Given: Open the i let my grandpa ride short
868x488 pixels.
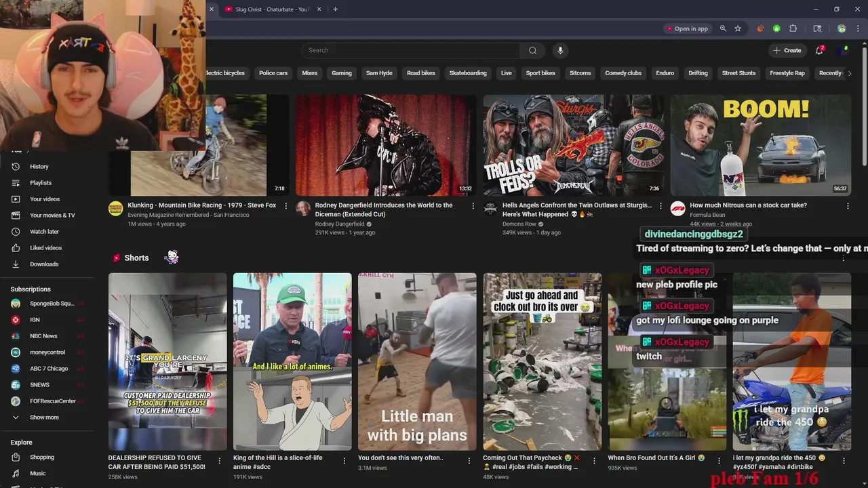Looking at the screenshot, I should click(x=792, y=361).
